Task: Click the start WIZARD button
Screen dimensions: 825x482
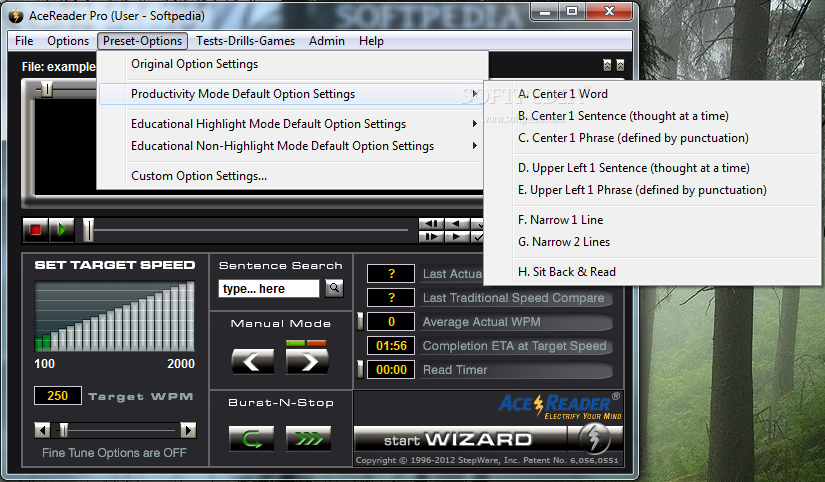Action: point(460,439)
